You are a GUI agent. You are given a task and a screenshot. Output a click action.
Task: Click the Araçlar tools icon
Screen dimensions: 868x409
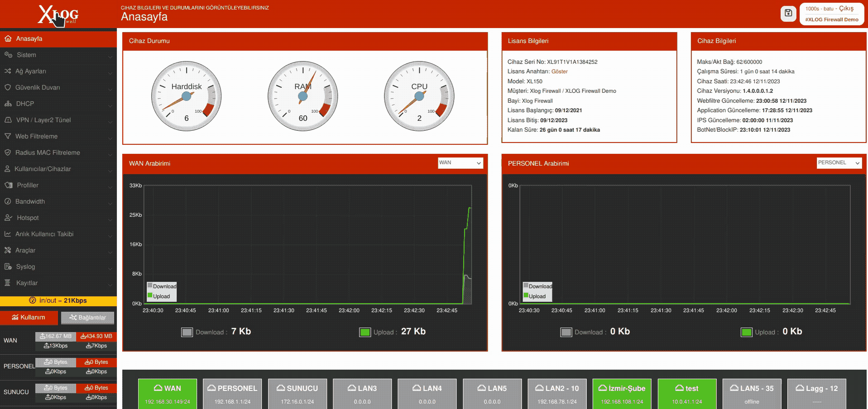coord(8,250)
